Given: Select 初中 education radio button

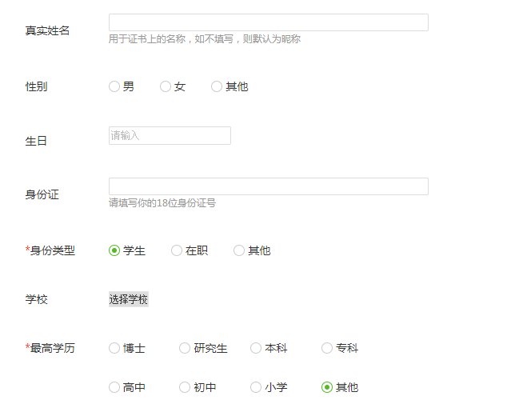Looking at the screenshot, I should 185,387.
